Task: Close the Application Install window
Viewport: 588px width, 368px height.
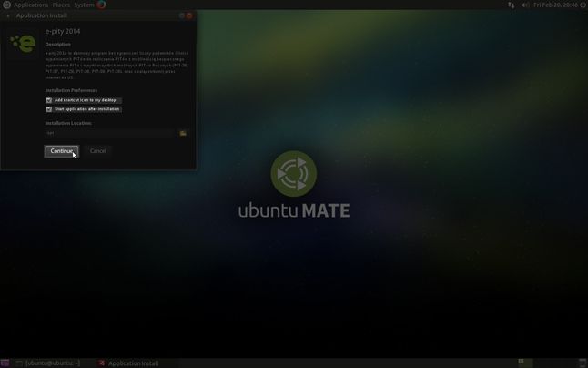Action: coord(189,15)
